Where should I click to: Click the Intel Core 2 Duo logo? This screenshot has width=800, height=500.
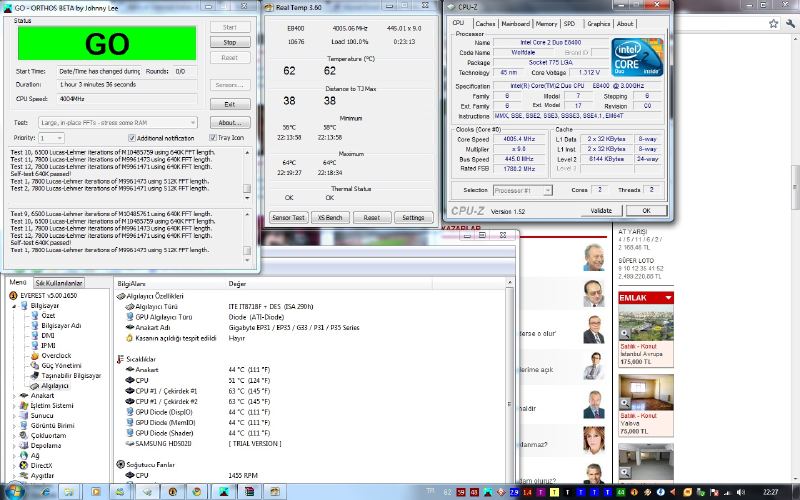click(637, 57)
